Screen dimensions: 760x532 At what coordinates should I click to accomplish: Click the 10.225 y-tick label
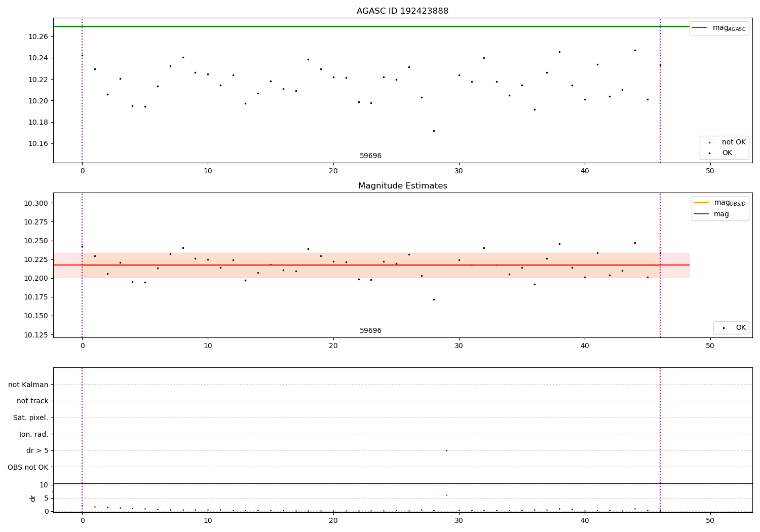click(x=36, y=259)
